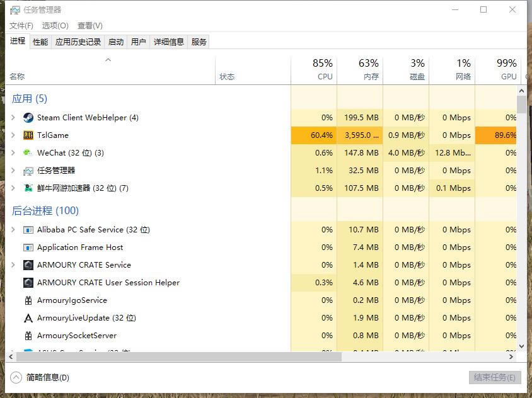Expand the 鲜牛网游加速器 process group

point(13,188)
